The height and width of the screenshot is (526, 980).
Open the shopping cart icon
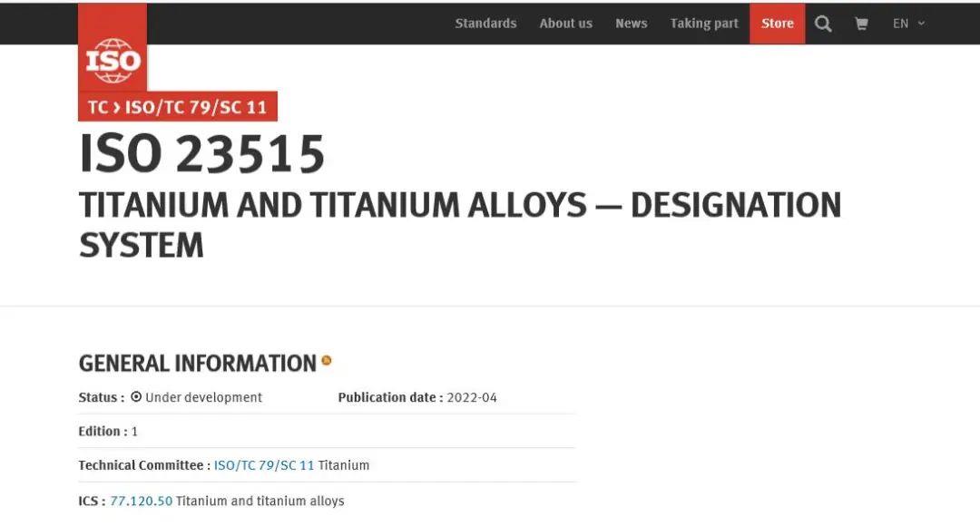click(861, 24)
